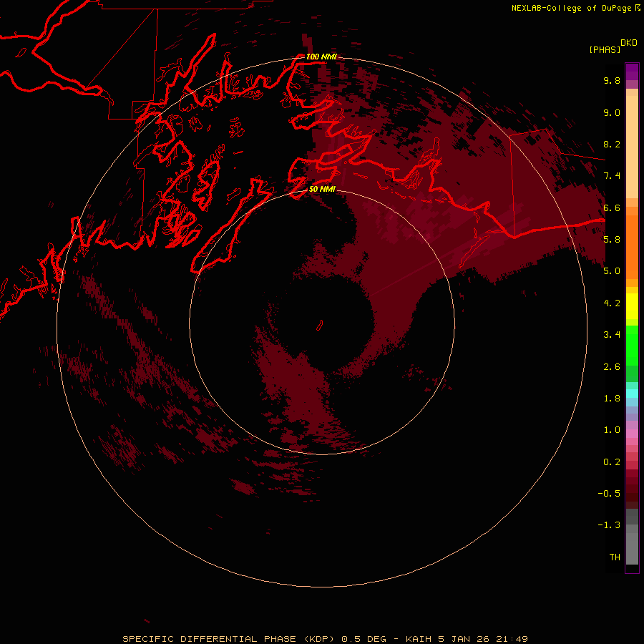Click the 1.8 legend value
This screenshot has width=644, height=644.
click(612, 399)
